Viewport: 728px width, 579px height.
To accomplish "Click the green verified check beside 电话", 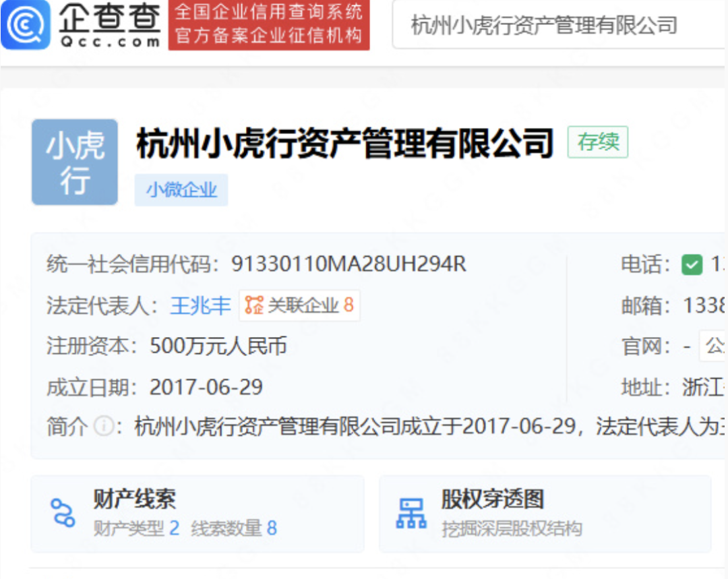I will click(692, 265).
